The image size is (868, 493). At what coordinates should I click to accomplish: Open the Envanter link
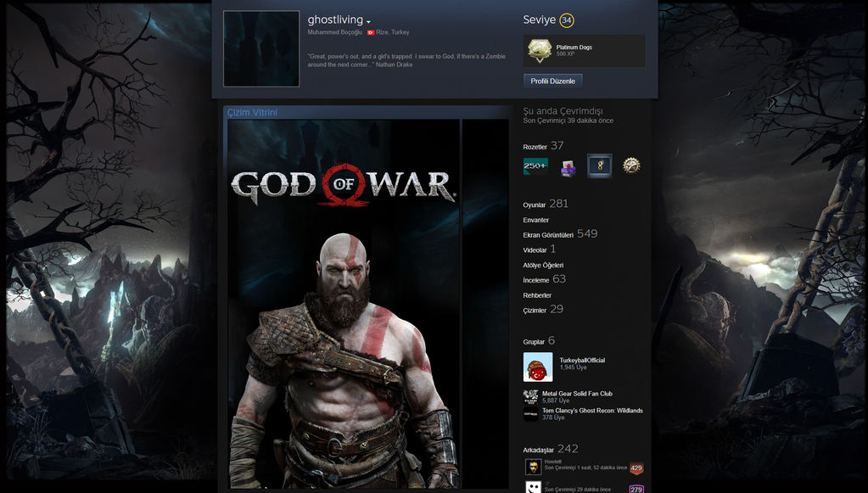(x=536, y=220)
